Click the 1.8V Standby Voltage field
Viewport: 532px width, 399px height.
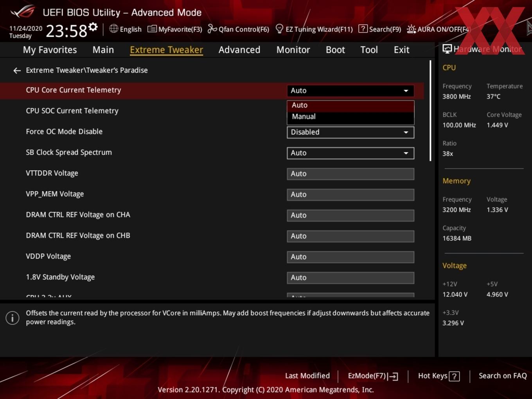tap(350, 277)
